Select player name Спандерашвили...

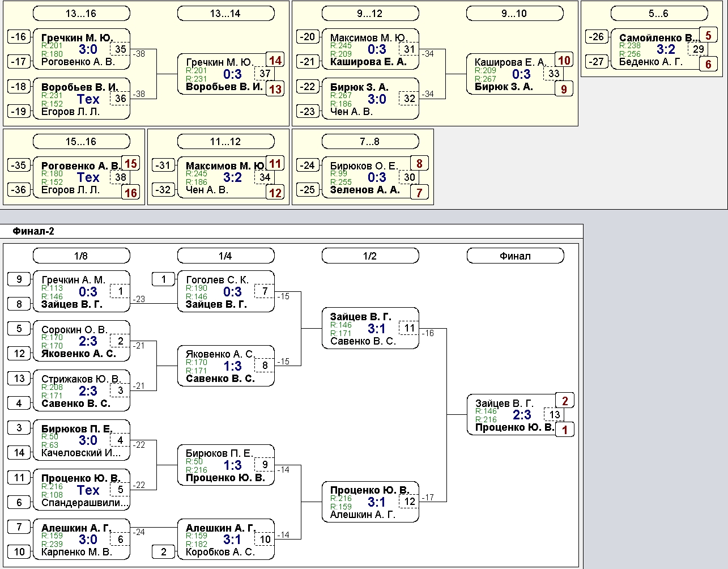85,503
